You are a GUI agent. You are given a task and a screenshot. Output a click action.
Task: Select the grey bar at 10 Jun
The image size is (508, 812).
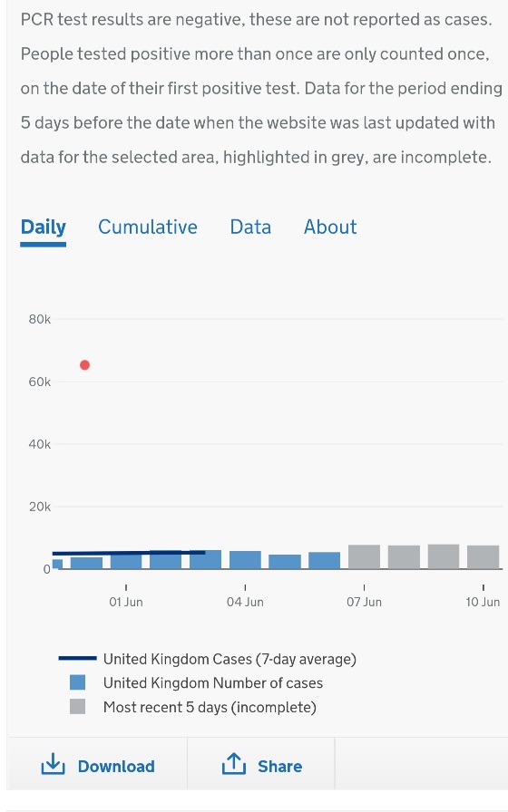484,557
